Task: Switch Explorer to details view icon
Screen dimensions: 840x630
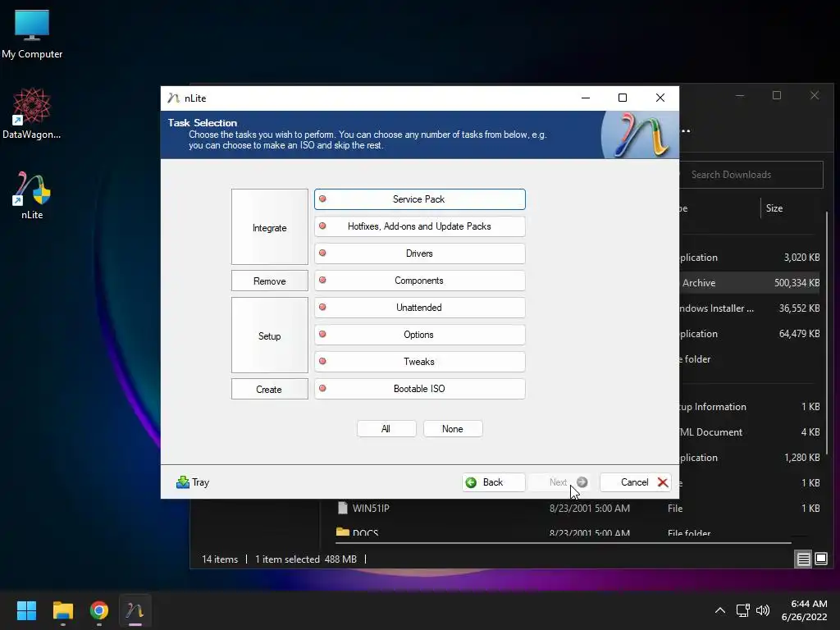Action: click(804, 559)
